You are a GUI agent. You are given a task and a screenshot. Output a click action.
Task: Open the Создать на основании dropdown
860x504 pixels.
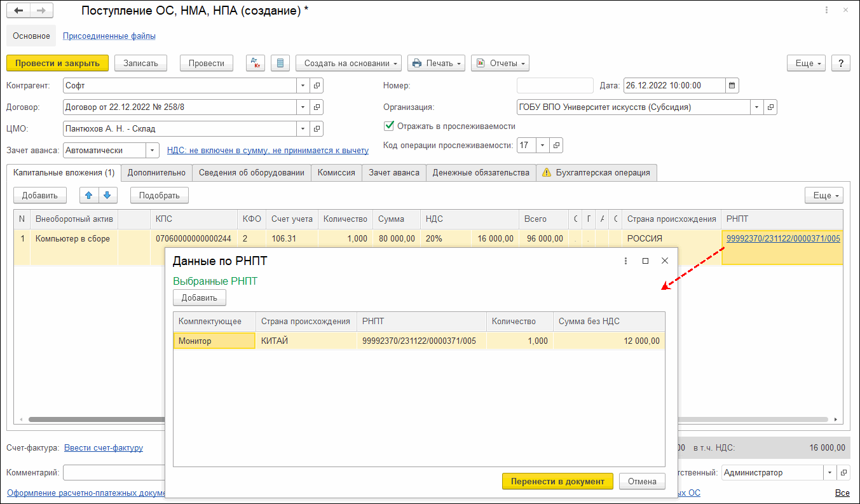pos(349,63)
